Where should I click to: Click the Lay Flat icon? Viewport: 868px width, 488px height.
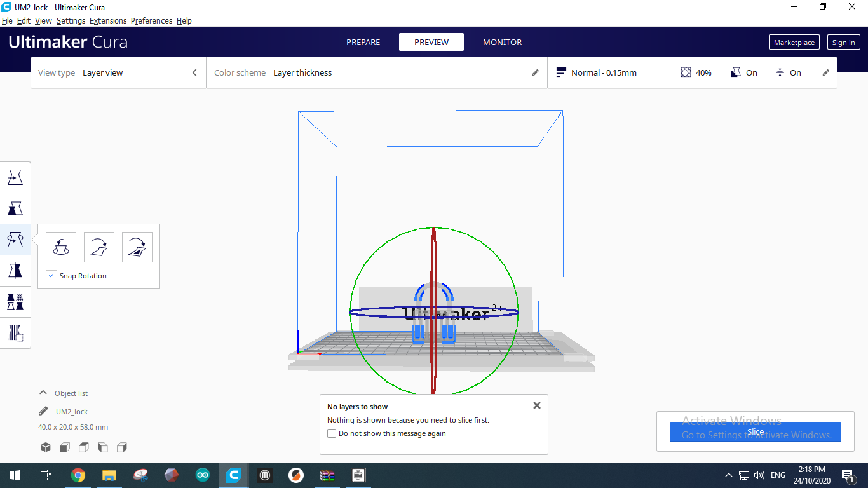tap(99, 247)
